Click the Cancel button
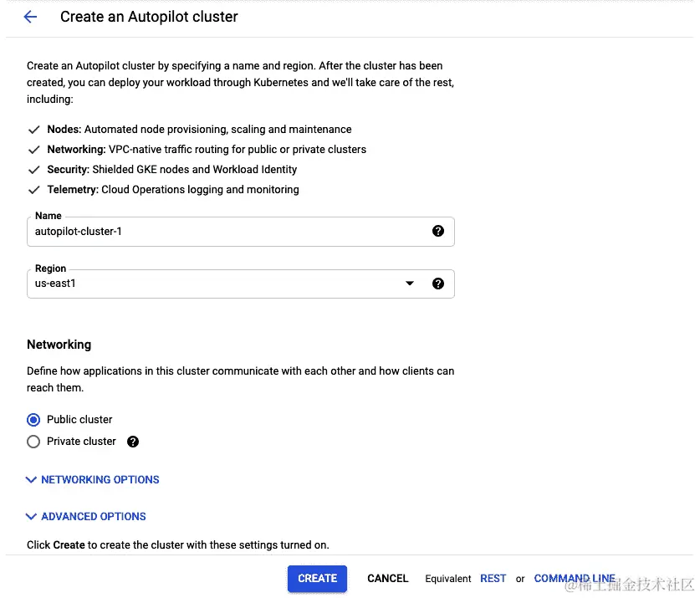 [x=388, y=578]
